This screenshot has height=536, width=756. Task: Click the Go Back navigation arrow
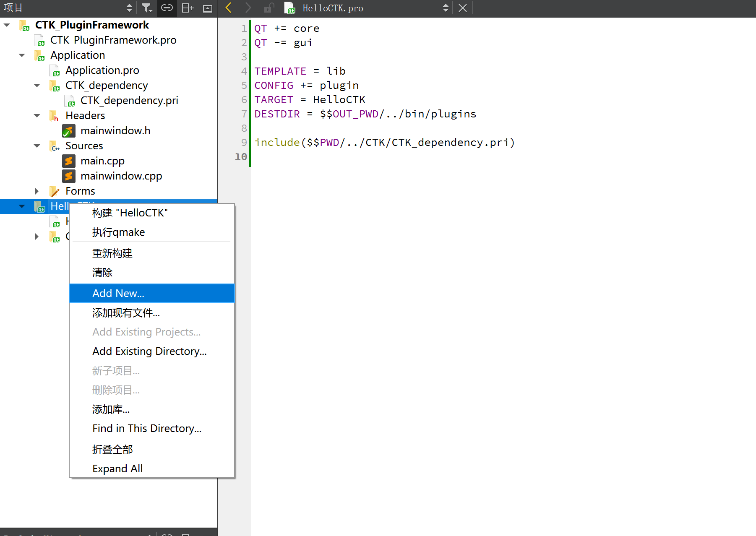228,8
